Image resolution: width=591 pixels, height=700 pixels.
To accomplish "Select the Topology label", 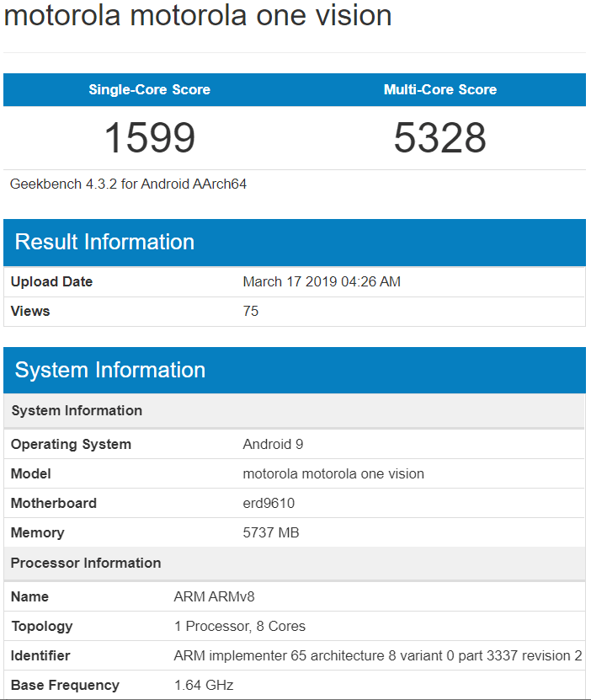I will pos(42,627).
